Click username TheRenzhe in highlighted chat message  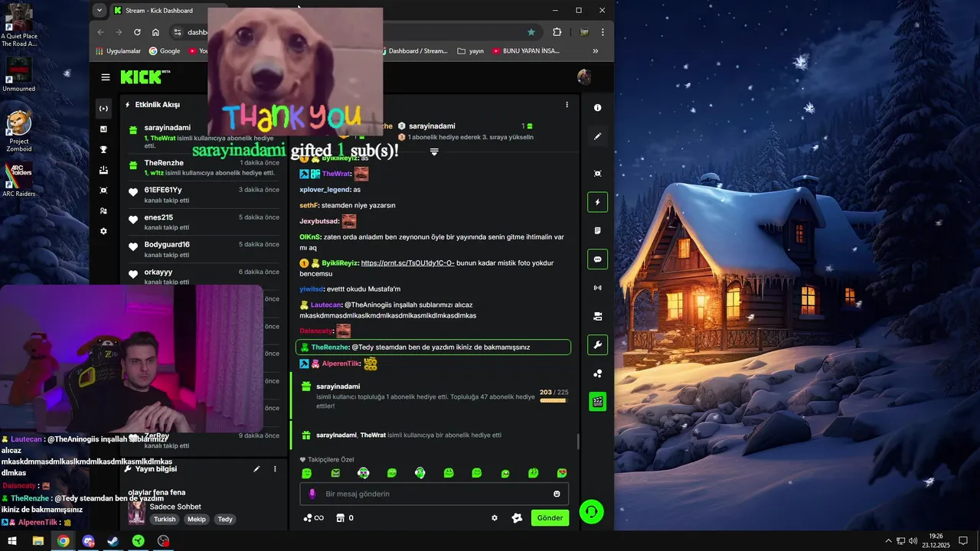click(x=330, y=347)
